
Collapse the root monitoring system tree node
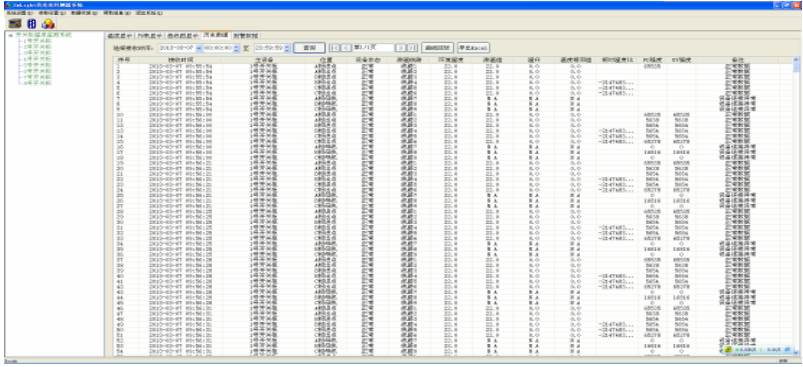point(10,35)
